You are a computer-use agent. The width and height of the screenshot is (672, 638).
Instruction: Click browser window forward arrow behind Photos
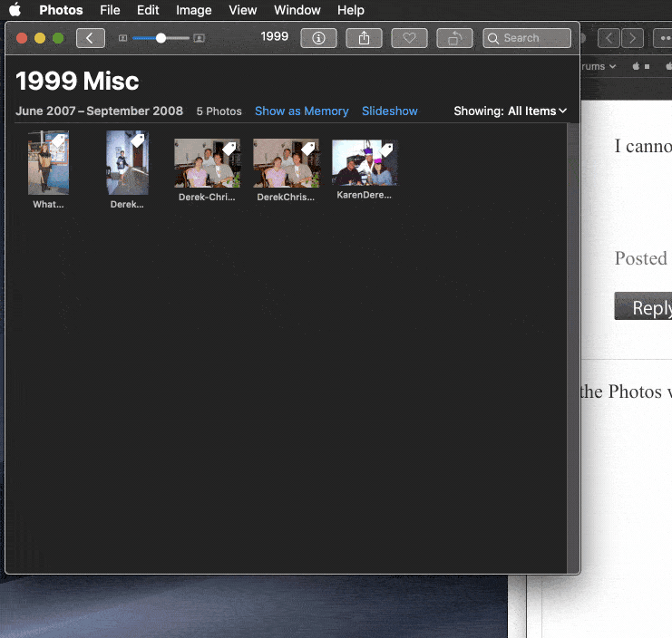point(633,38)
